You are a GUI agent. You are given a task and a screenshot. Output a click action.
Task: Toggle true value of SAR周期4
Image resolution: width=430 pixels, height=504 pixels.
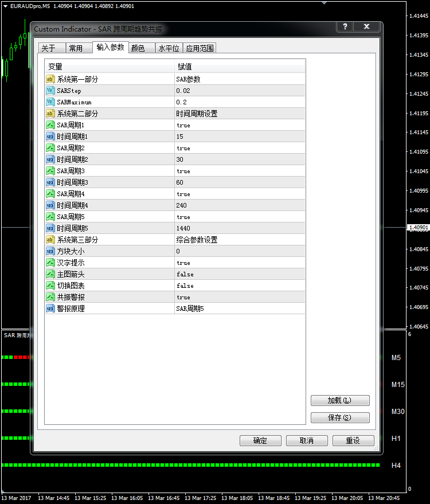coord(240,194)
